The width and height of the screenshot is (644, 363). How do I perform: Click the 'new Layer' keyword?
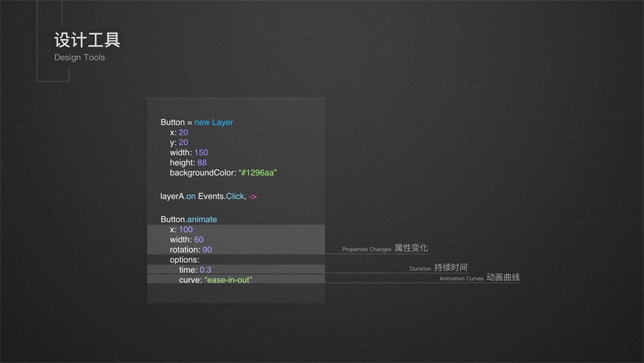(213, 123)
